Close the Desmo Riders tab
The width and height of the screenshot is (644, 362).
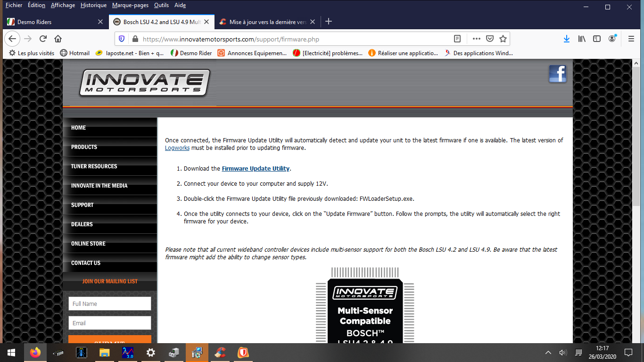(100, 22)
